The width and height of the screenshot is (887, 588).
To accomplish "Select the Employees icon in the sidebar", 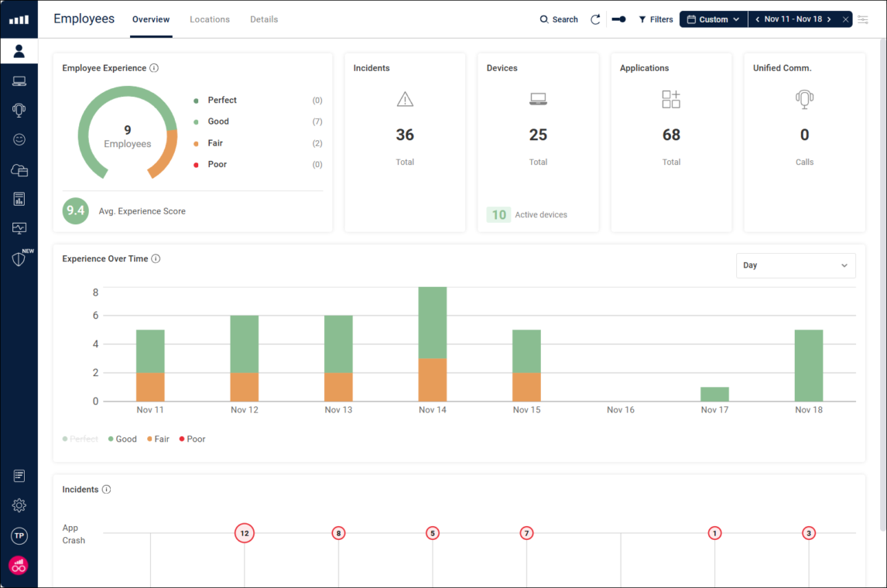I will (19, 50).
